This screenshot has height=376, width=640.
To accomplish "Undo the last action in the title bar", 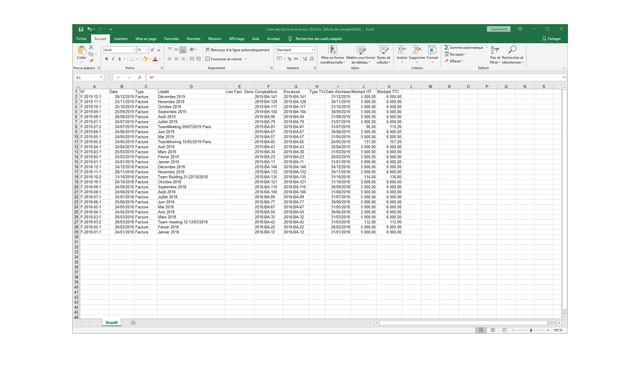I will pos(89,29).
